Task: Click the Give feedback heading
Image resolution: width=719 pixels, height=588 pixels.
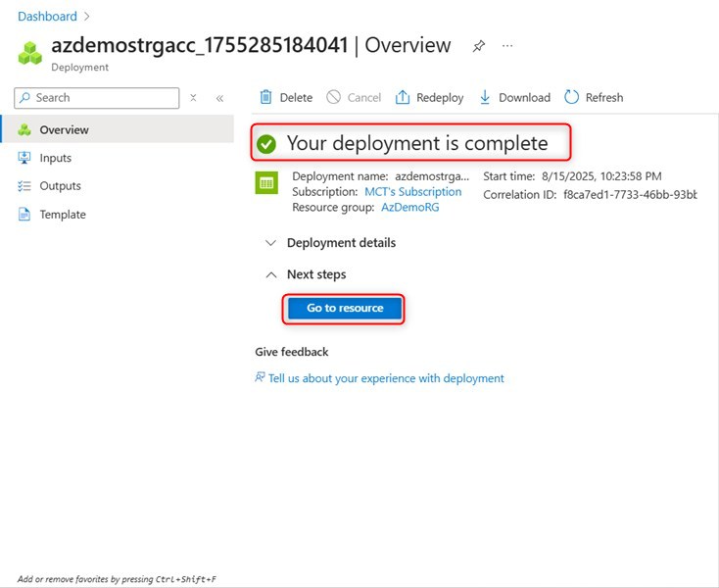Action: point(292,352)
